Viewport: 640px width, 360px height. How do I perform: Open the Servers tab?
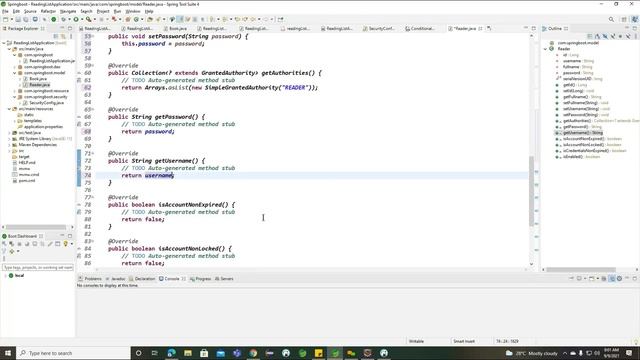[x=224, y=279]
